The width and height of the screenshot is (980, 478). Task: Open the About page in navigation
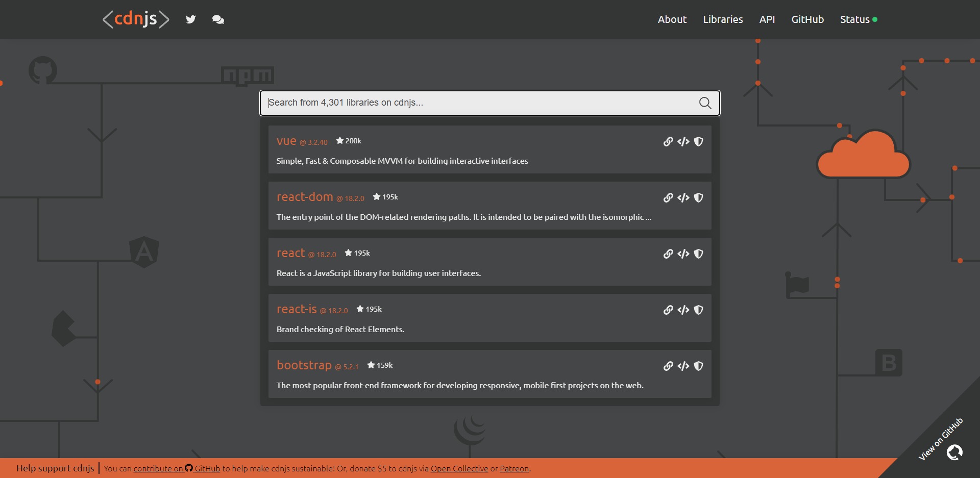click(672, 19)
